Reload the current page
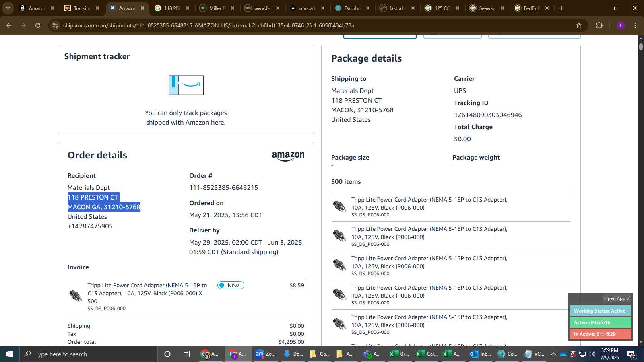The width and height of the screenshot is (644, 362). [38, 25]
